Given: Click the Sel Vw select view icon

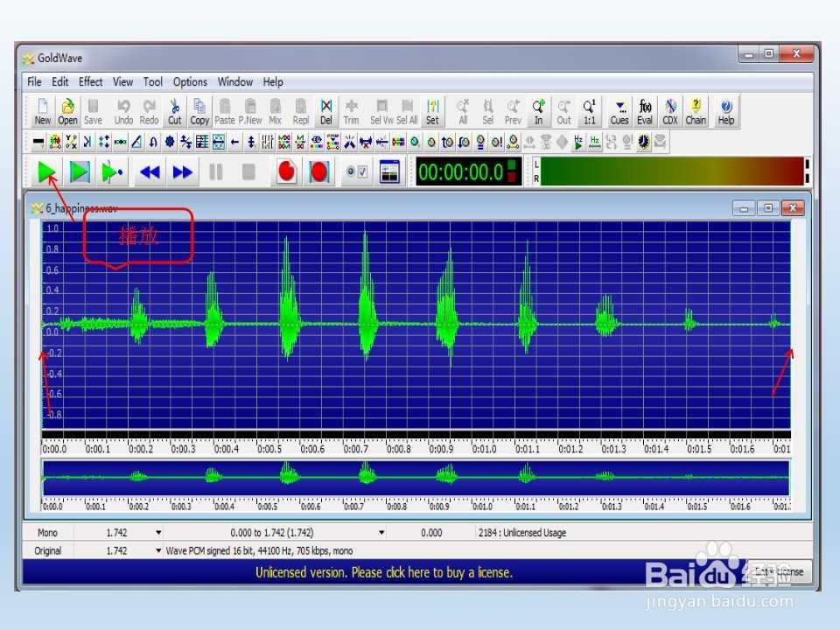Looking at the screenshot, I should coord(382,112).
